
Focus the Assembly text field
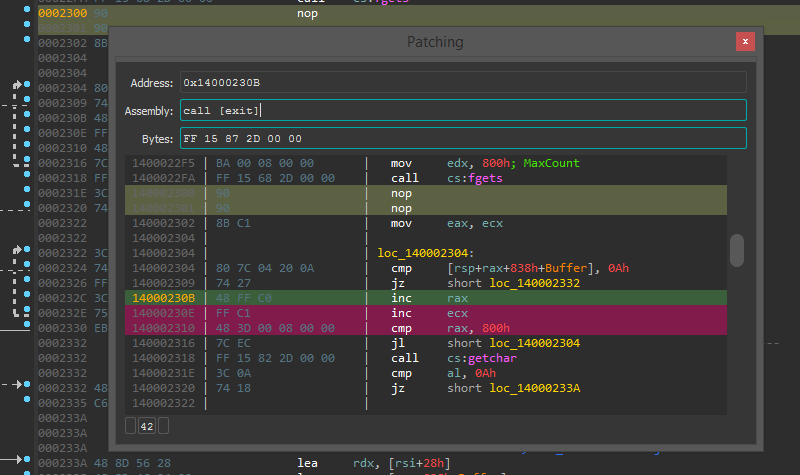[x=462, y=110]
